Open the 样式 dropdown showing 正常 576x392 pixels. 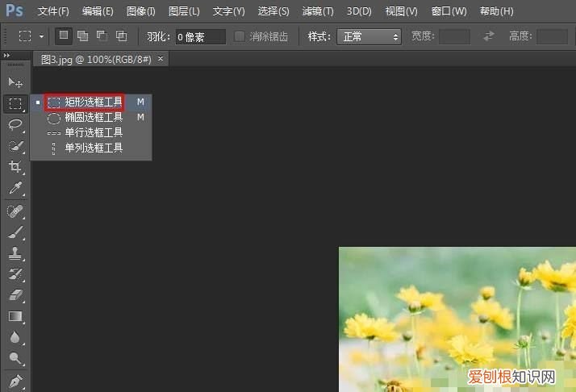[369, 36]
